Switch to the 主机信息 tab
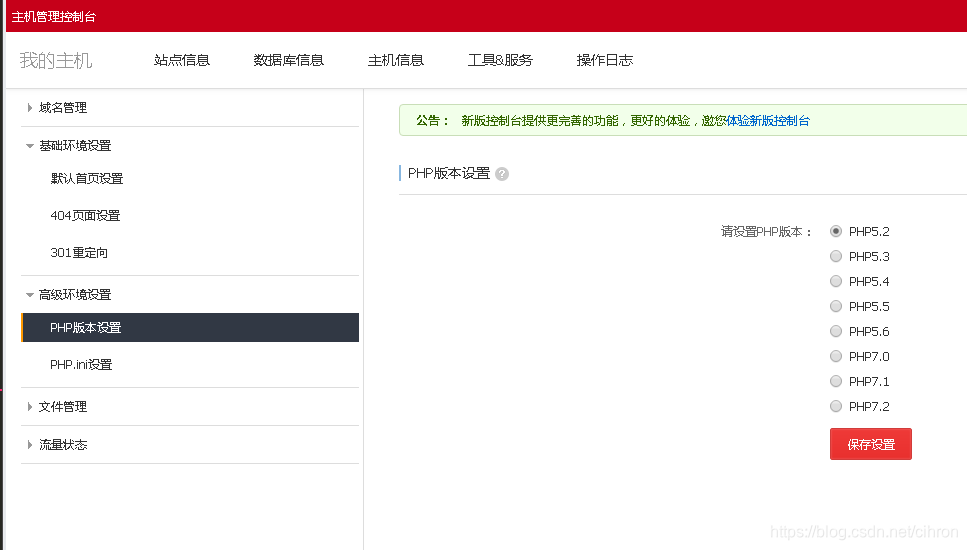The image size is (967, 550). [396, 60]
